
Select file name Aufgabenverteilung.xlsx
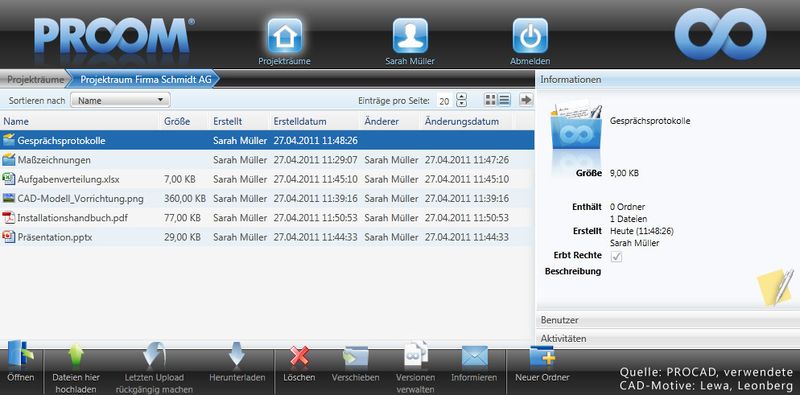(x=68, y=179)
